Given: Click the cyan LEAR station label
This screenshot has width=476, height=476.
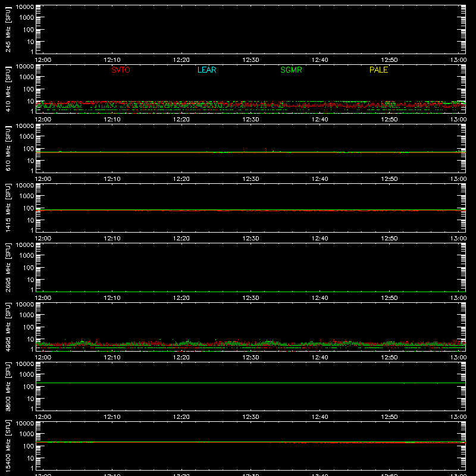Looking at the screenshot, I should (x=206, y=70).
